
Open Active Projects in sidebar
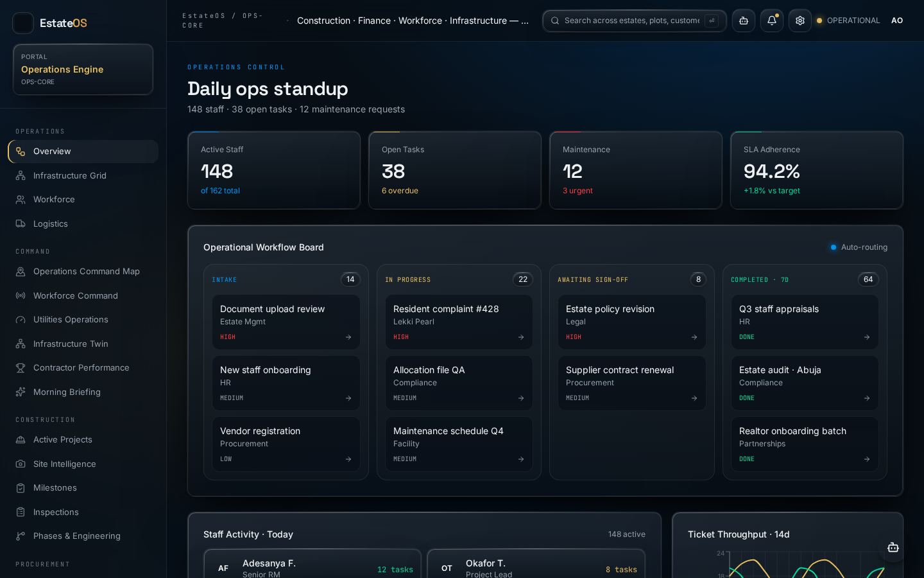83,440
